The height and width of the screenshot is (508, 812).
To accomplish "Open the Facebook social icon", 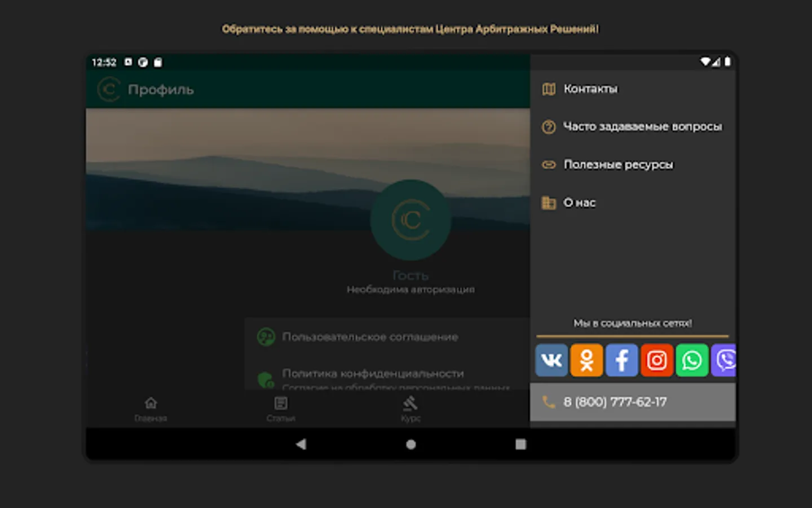I will [x=621, y=360].
